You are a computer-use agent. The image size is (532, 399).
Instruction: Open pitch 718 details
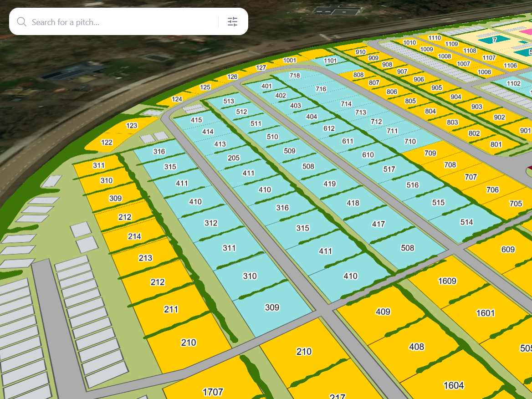295,75
